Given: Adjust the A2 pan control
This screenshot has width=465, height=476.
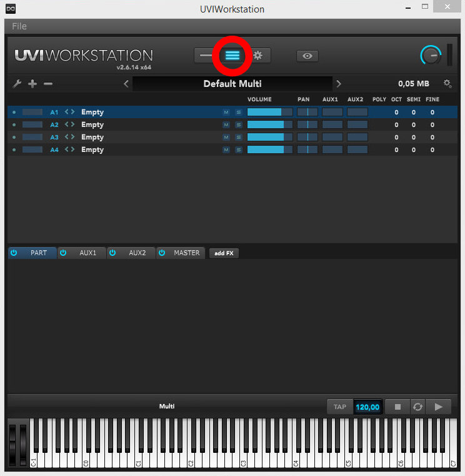Looking at the screenshot, I should point(307,124).
